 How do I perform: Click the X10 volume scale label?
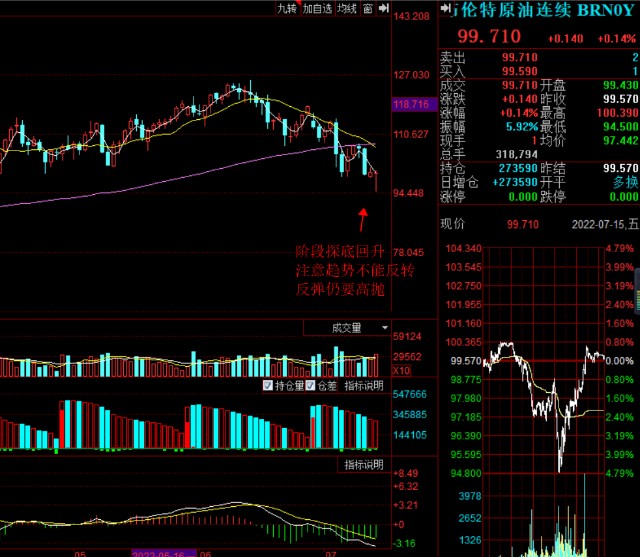(x=402, y=370)
